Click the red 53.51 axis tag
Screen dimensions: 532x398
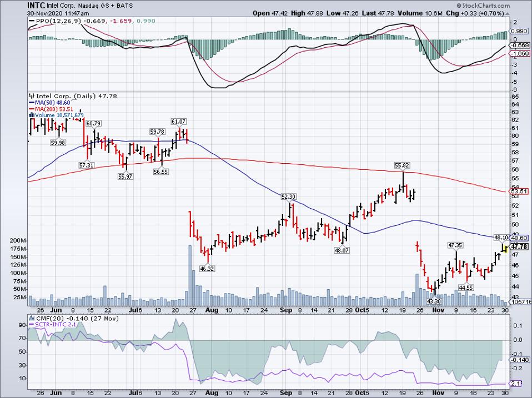519,191
